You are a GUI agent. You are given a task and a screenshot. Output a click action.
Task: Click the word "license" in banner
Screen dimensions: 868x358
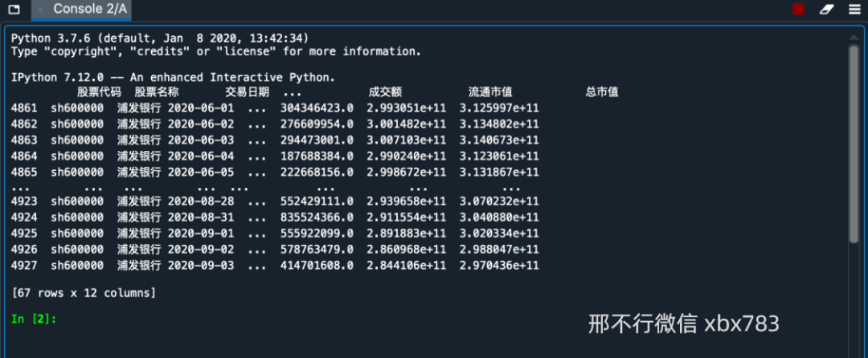(x=256, y=51)
